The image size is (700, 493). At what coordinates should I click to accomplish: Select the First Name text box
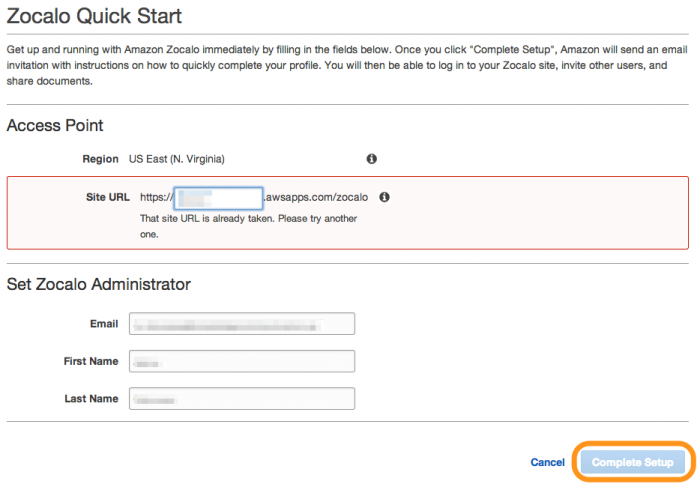(242, 361)
